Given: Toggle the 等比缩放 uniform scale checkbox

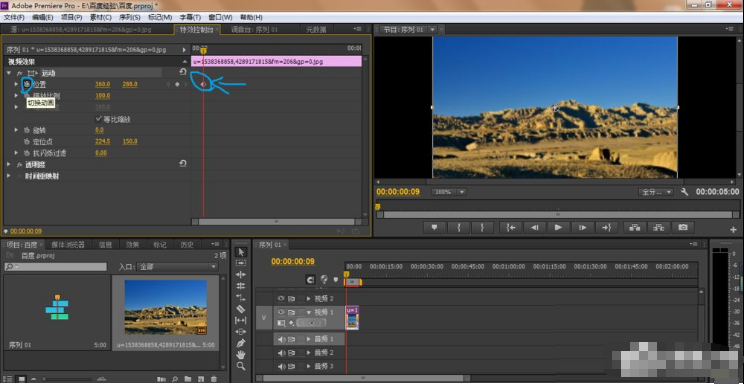Looking at the screenshot, I should point(99,119).
